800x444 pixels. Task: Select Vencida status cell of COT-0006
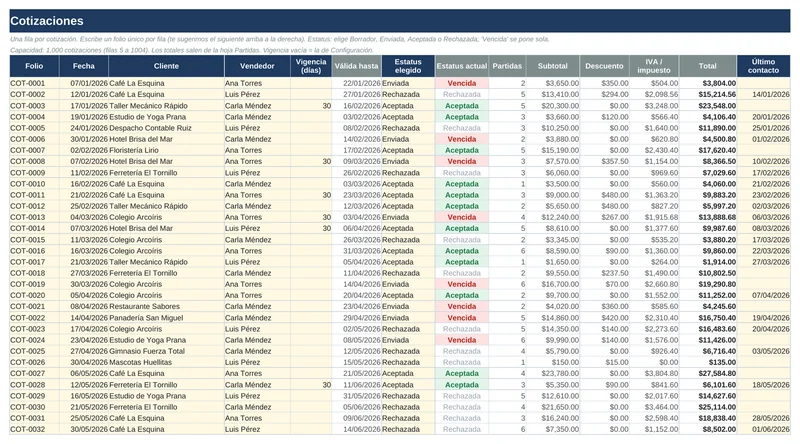click(462, 139)
